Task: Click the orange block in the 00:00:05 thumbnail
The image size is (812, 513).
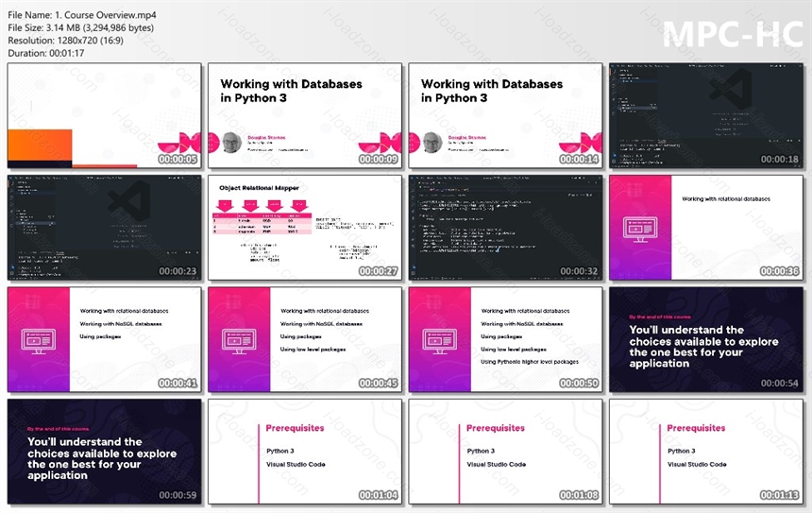Action: (x=40, y=145)
